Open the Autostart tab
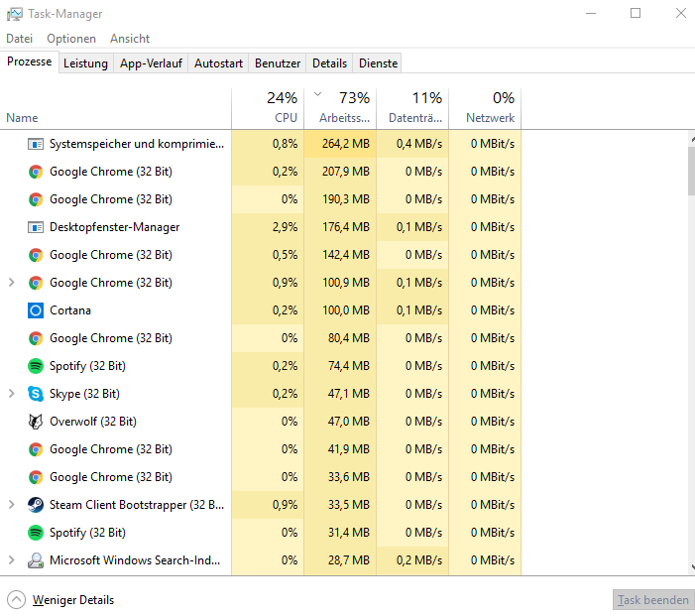Image resolution: width=695 pixels, height=616 pixels. [x=218, y=63]
